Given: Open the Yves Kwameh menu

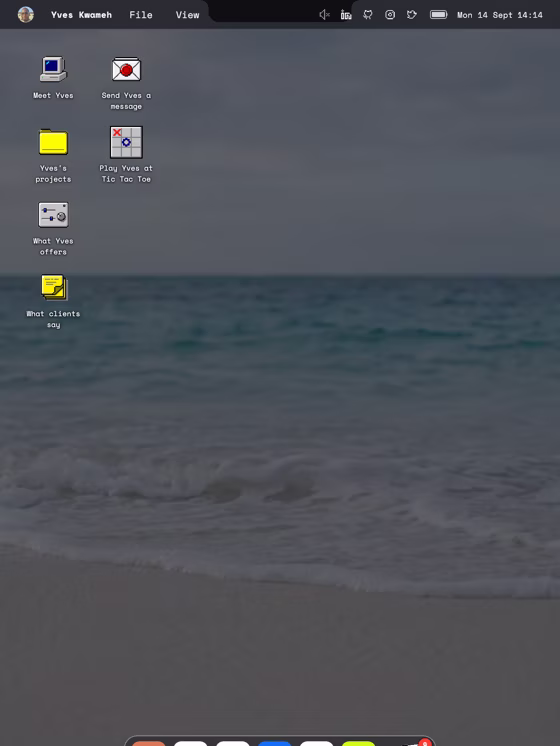Looking at the screenshot, I should click(81, 15).
